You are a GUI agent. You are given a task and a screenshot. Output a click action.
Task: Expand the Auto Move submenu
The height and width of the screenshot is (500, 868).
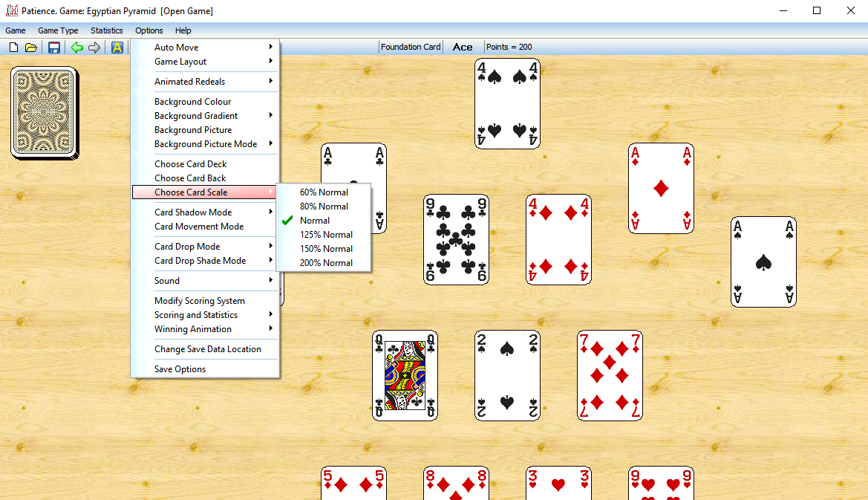205,47
